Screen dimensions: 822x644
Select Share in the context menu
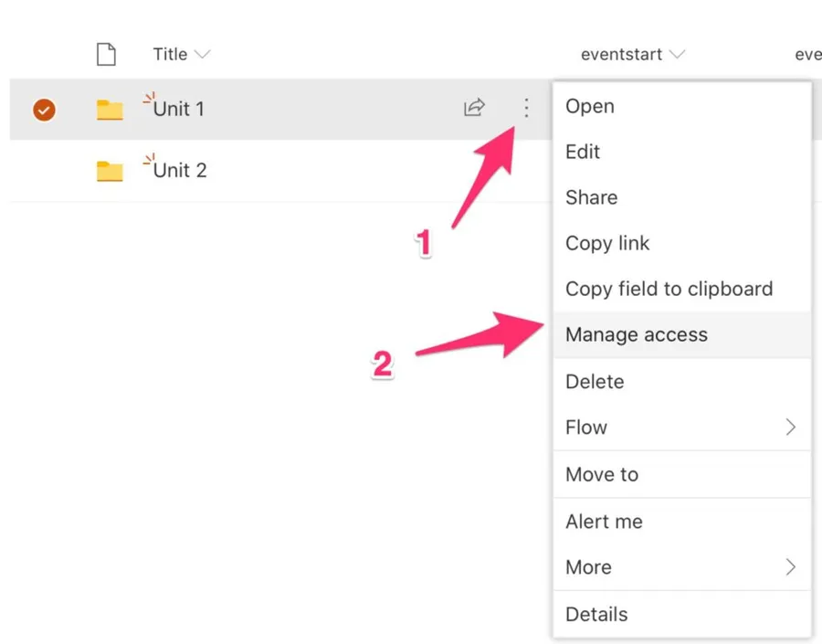[591, 197]
